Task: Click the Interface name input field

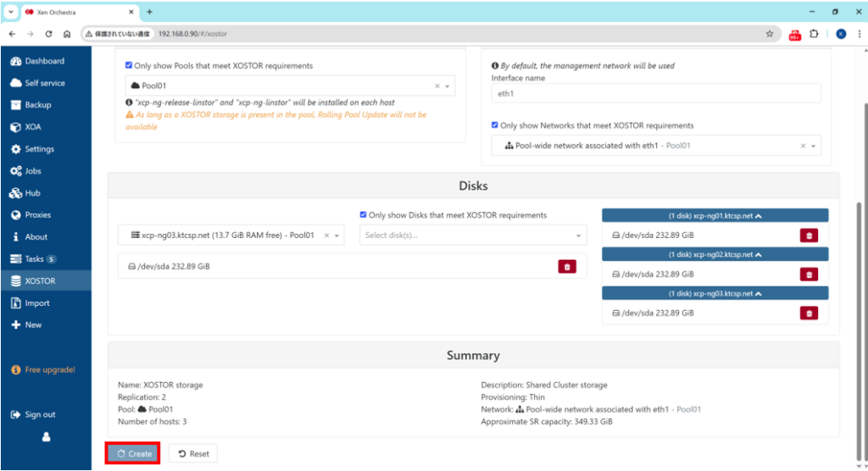Action: tap(656, 94)
